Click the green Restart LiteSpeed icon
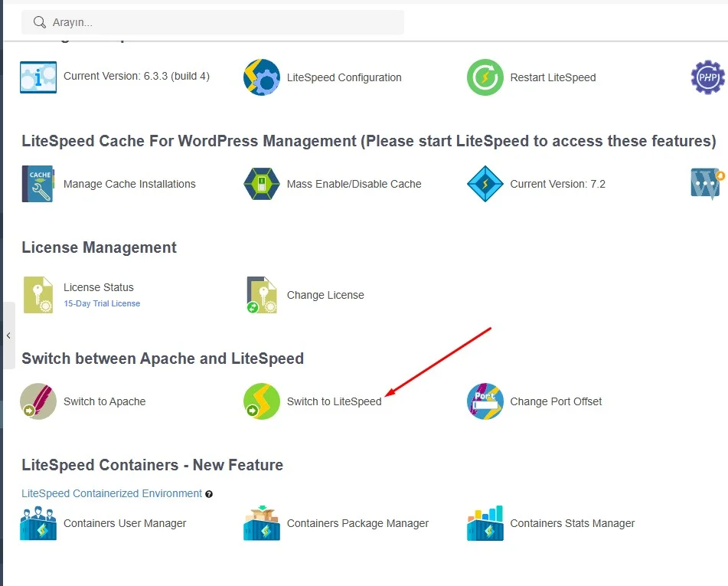This screenshot has width=728, height=586. click(x=485, y=77)
